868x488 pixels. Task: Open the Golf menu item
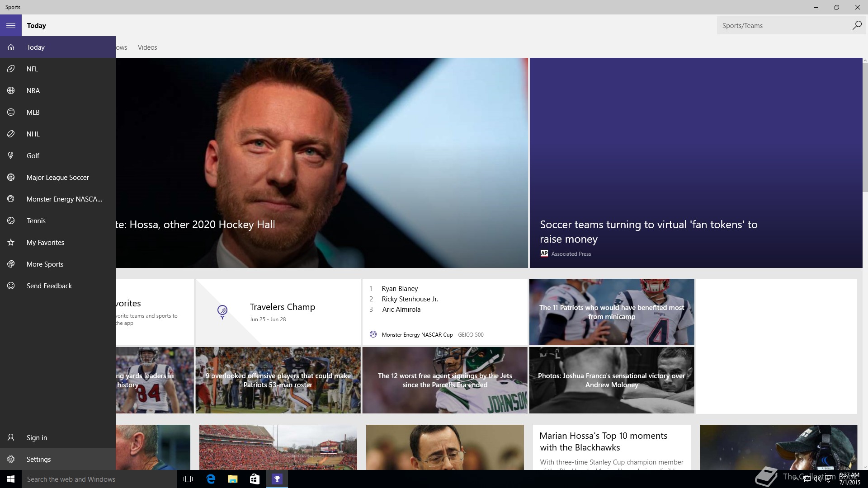coord(58,155)
